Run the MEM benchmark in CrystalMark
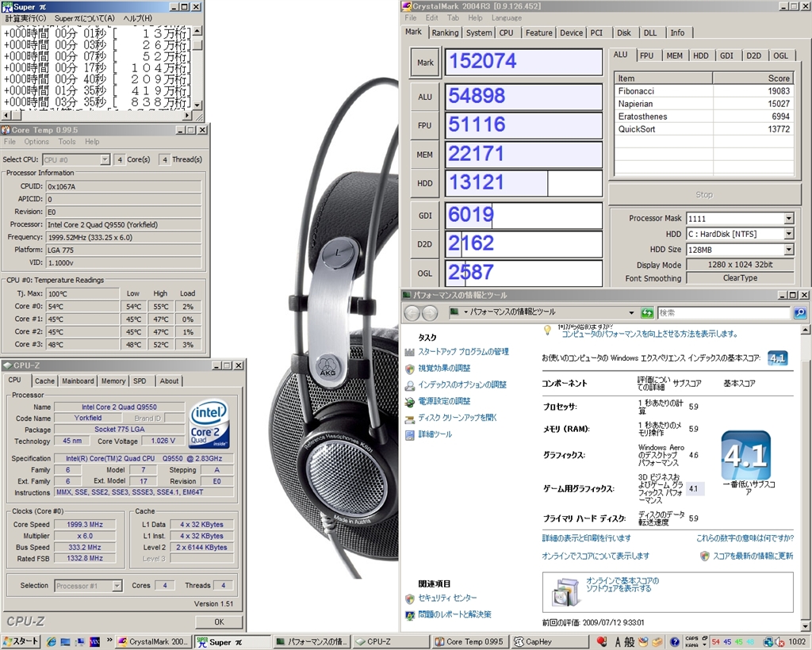The image size is (812, 650). (x=425, y=155)
